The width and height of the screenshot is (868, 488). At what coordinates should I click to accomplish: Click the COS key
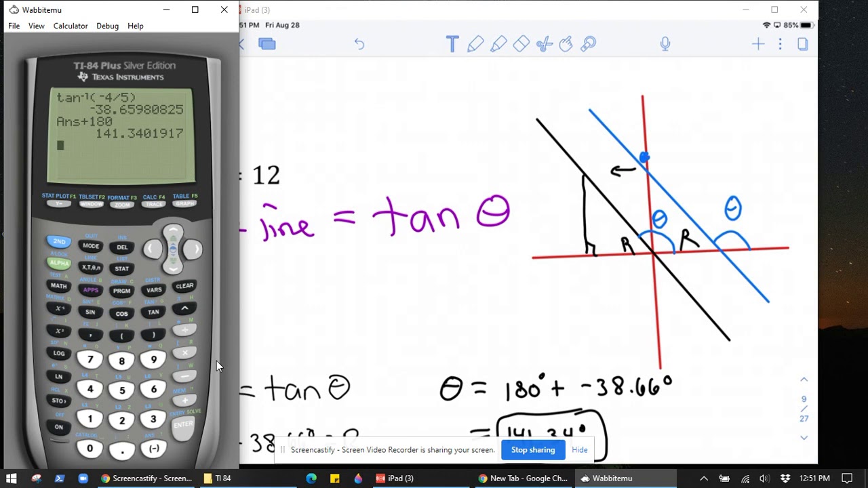click(x=122, y=314)
